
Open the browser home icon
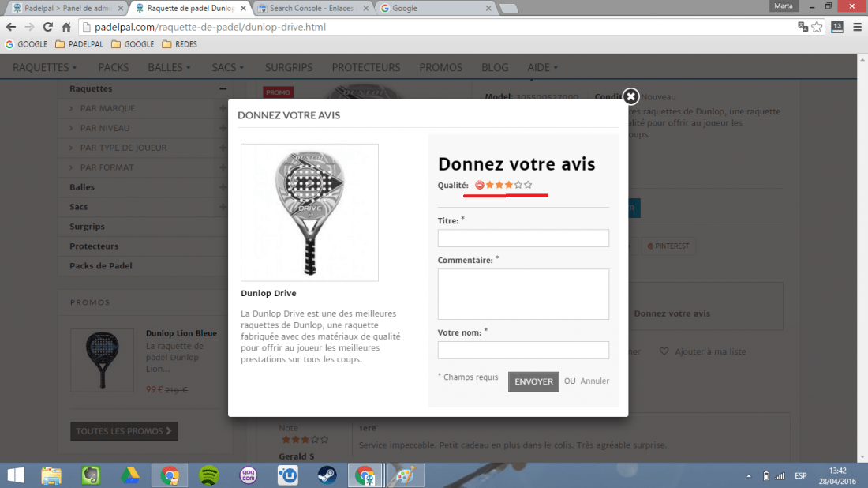tap(66, 27)
